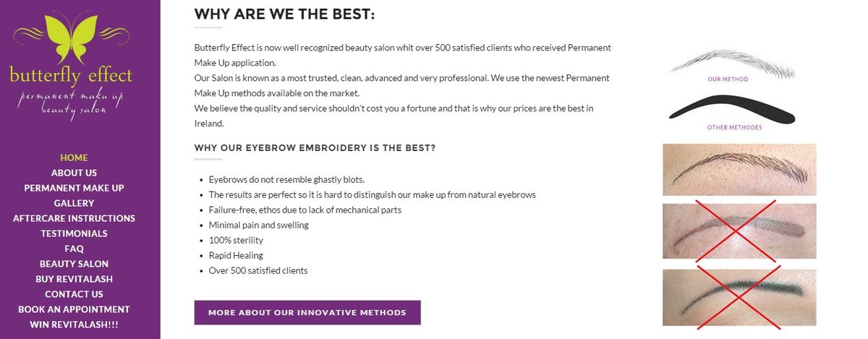Open Beauty Salon menu link

pyautogui.click(x=74, y=264)
